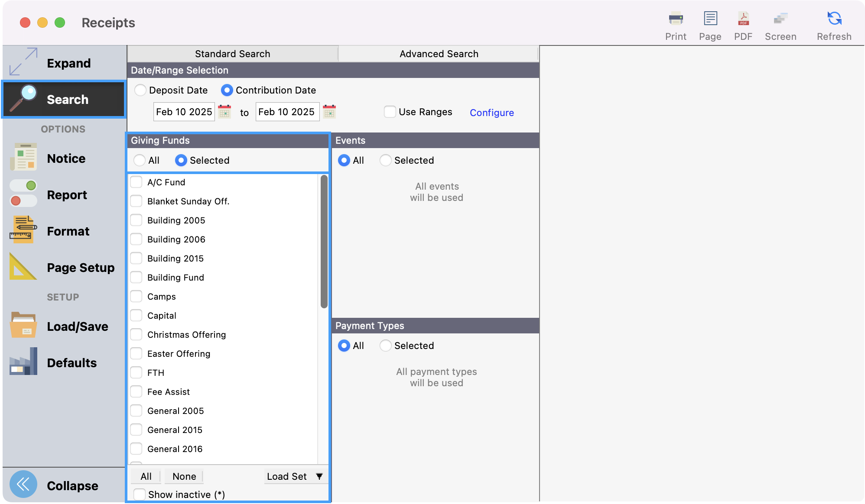Screen dimensions: 865x504
Task: Check the Christmas Offering fund
Action: [x=137, y=335]
